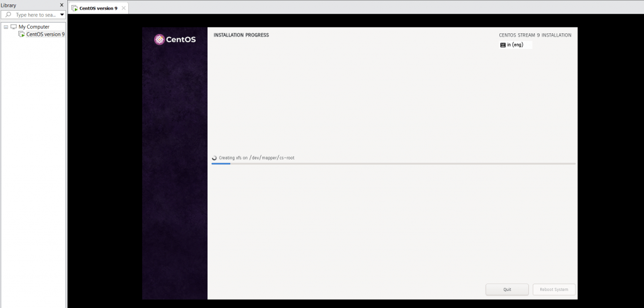Click the VM icon on the CentOS tab
The width and height of the screenshot is (644, 308).
tap(74, 8)
